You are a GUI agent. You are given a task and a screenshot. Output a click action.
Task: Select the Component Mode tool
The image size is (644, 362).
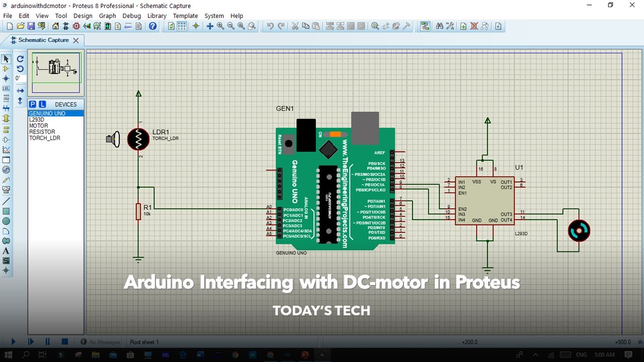6,68
